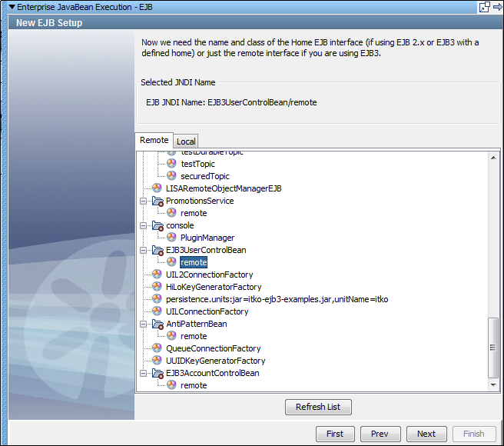Viewport: 504px width, 446px height.
Task: Collapse the EJB3AccountControlBean node
Action: point(144,373)
